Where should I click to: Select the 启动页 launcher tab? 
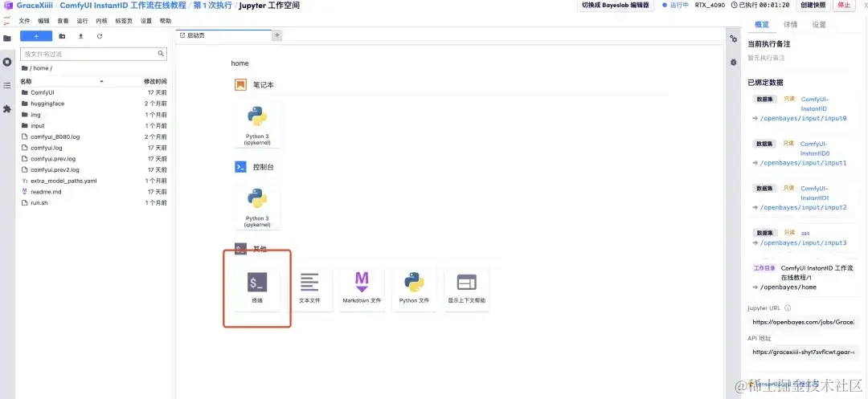[223, 35]
